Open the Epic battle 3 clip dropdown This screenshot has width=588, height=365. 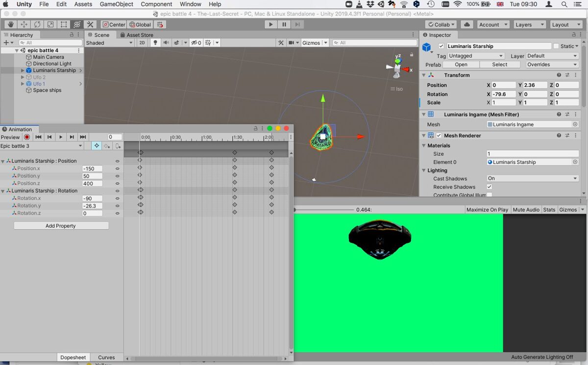tap(42, 146)
